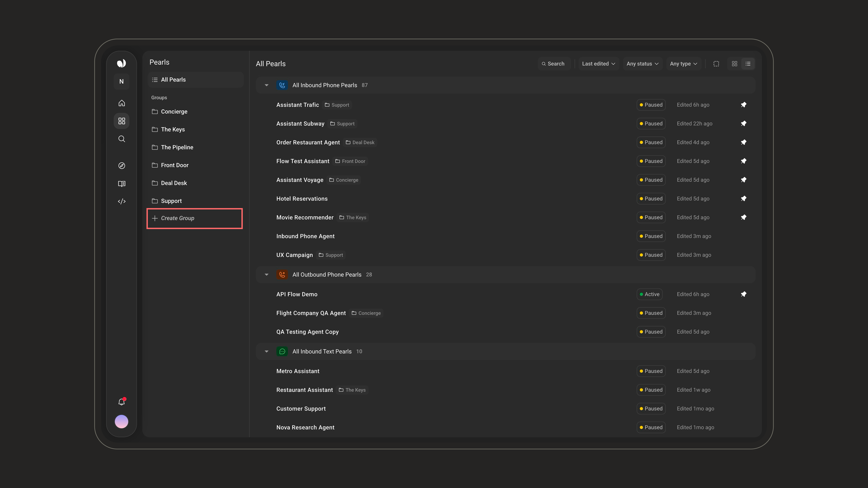The height and width of the screenshot is (488, 868).
Task: Open the Any status filter dropdown
Action: pyautogui.click(x=642, y=64)
